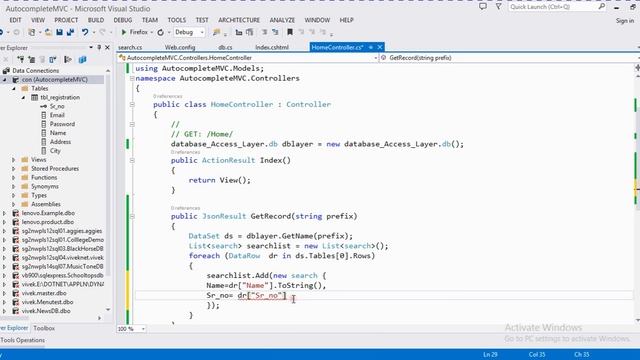Click the Bookmark toggle icon in toolbar
This screenshot has width=640, height=360.
pos(290,32)
